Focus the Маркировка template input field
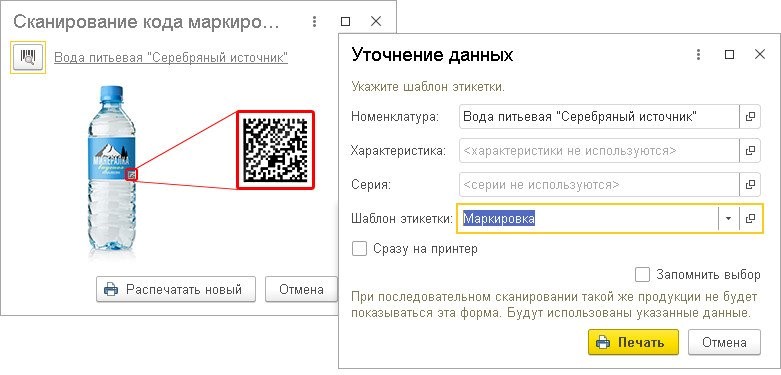This screenshot has height=375, width=781. 588,219
